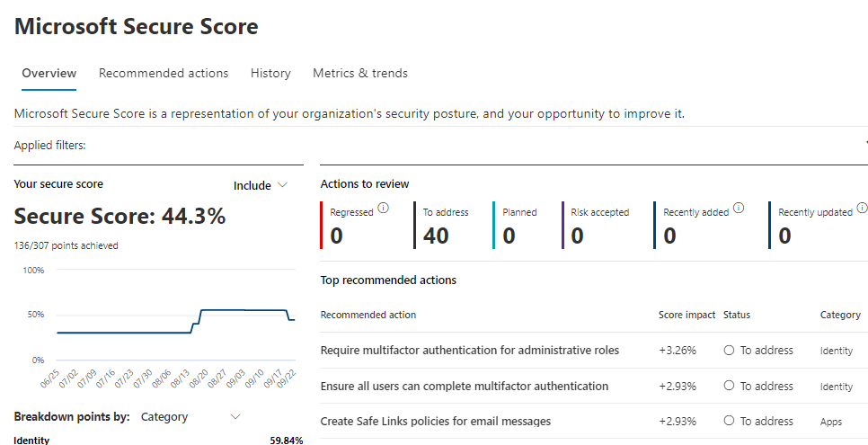Click the info icon beside Recently updated
This screenshot has height=445, width=868.
862,209
